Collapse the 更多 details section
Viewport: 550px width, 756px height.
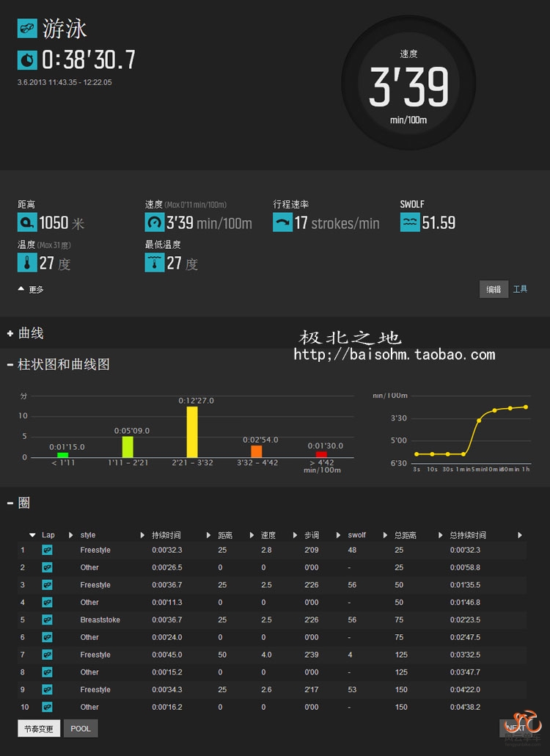click(x=31, y=289)
